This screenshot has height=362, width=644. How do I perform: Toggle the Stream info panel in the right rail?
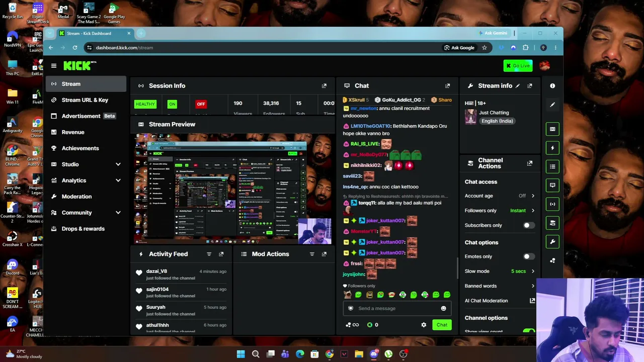pos(552,241)
